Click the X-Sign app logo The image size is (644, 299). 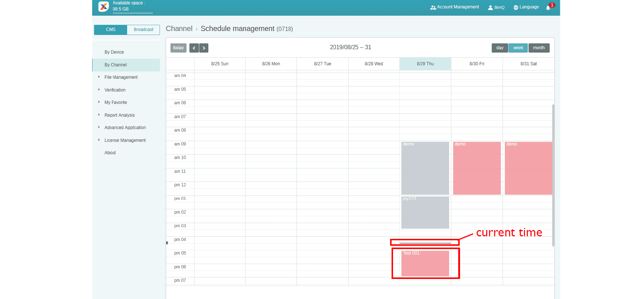click(x=103, y=7)
